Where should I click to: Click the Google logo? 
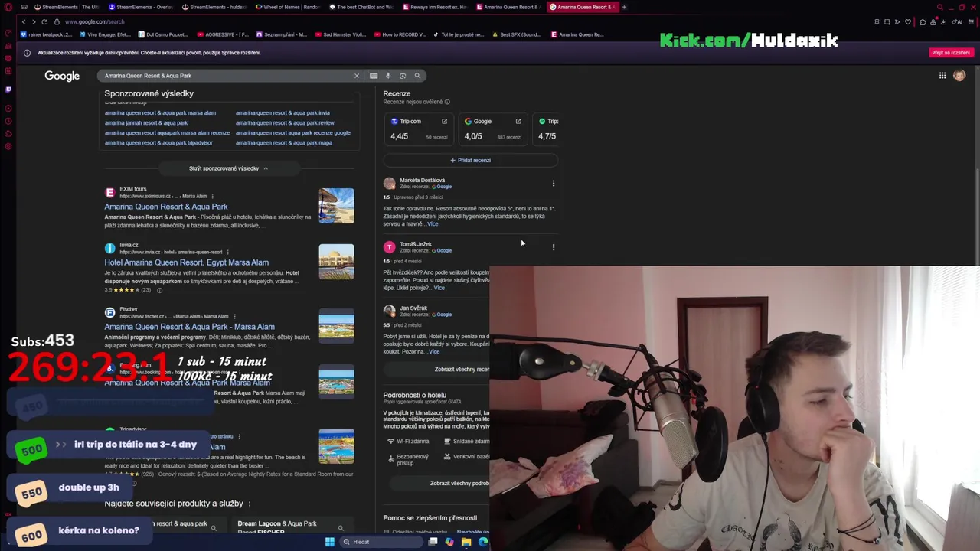tap(62, 76)
